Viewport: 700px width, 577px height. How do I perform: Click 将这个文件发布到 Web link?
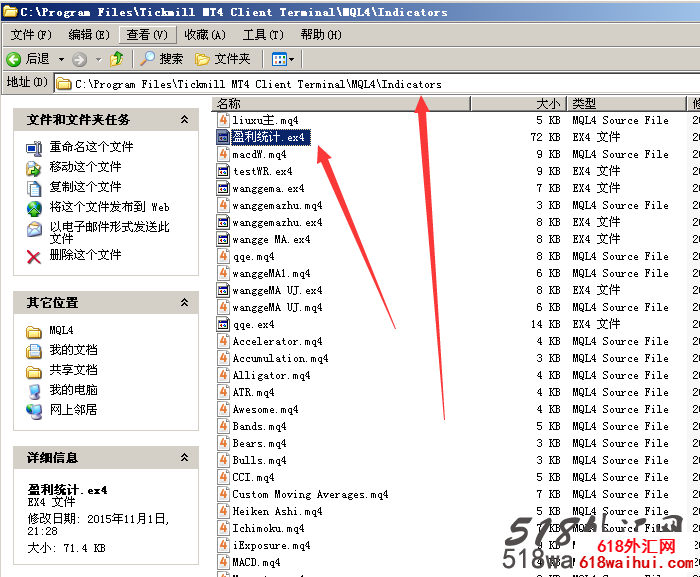tap(109, 207)
